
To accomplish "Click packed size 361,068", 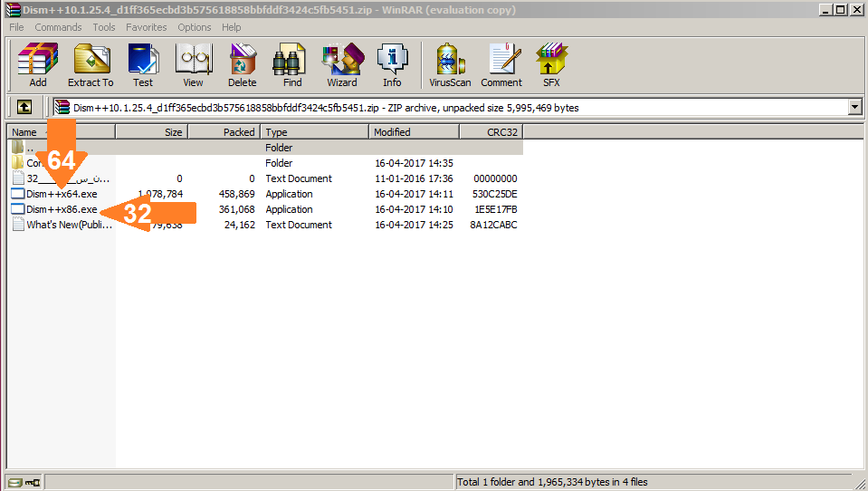I will [x=237, y=209].
